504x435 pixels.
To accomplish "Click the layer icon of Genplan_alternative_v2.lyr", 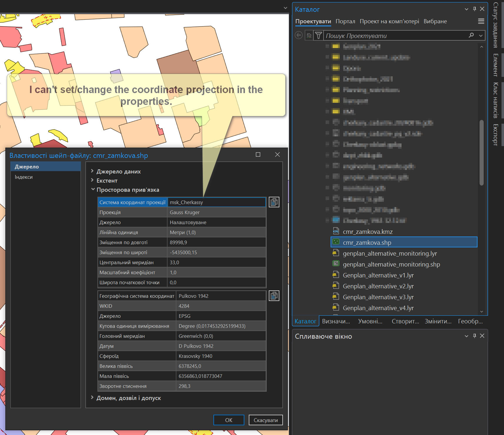I will click(x=336, y=286).
